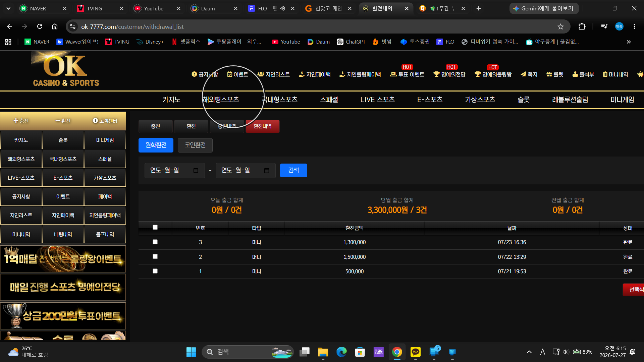Select the amount 1,500,000 cell

(355, 257)
